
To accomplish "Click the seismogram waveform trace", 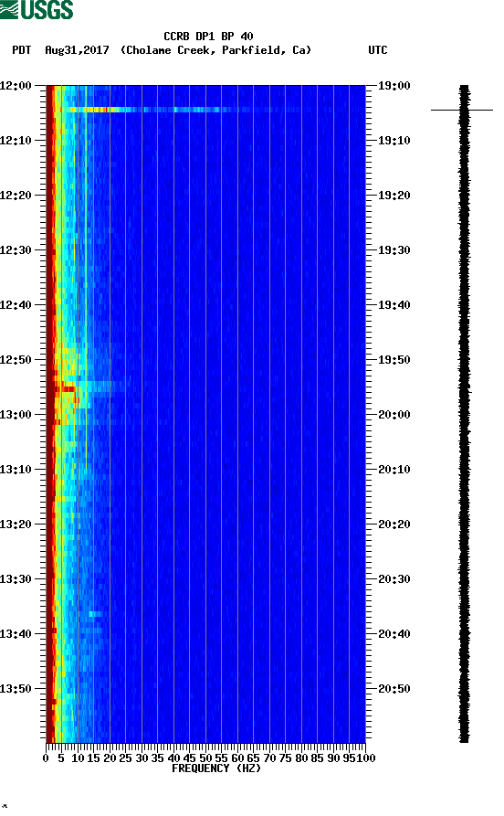I will [464, 414].
